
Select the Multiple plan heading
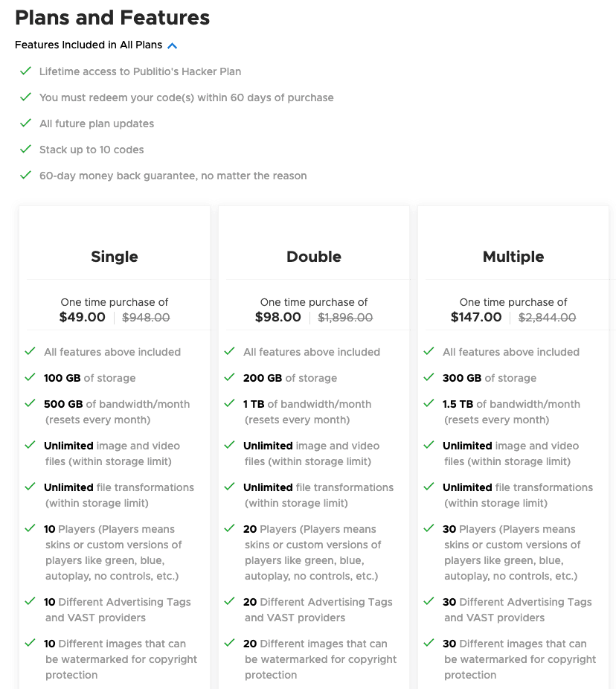[513, 257]
